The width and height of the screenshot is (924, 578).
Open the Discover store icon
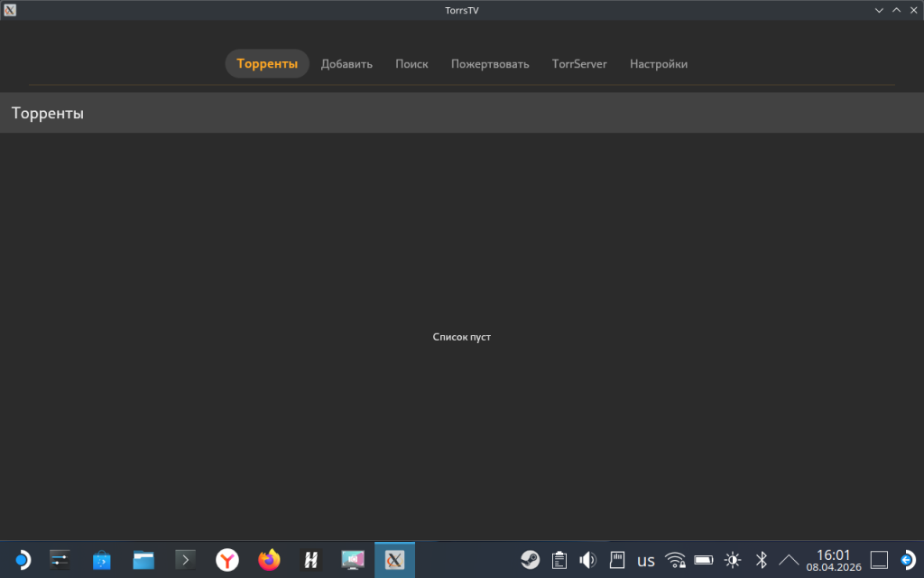tap(102, 560)
